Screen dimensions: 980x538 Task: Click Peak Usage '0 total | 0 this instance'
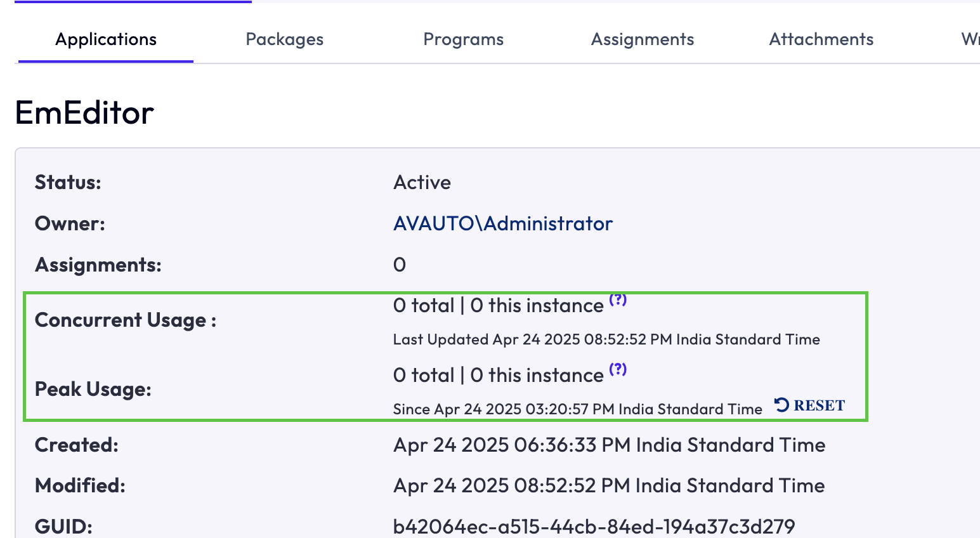[x=499, y=376]
